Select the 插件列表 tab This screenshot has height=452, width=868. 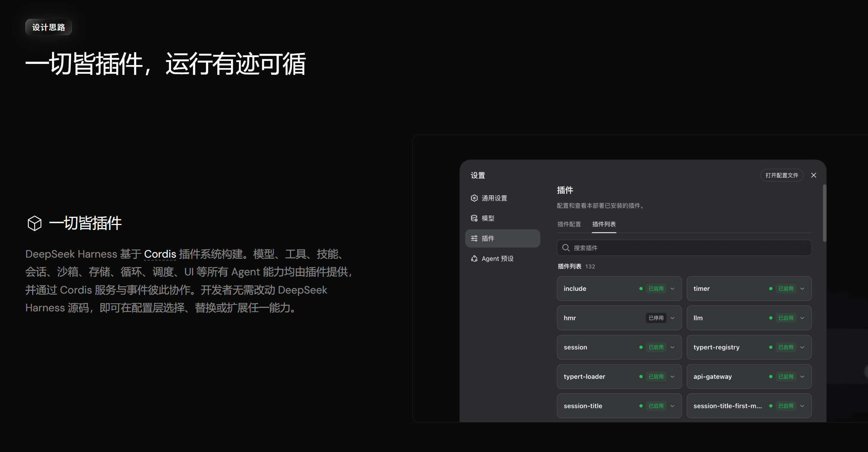click(x=604, y=224)
